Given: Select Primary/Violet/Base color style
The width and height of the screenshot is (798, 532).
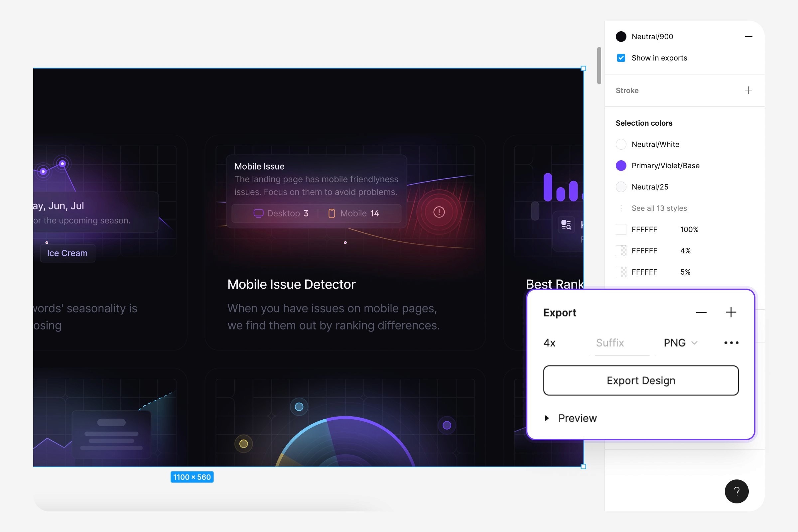Looking at the screenshot, I should 665,166.
